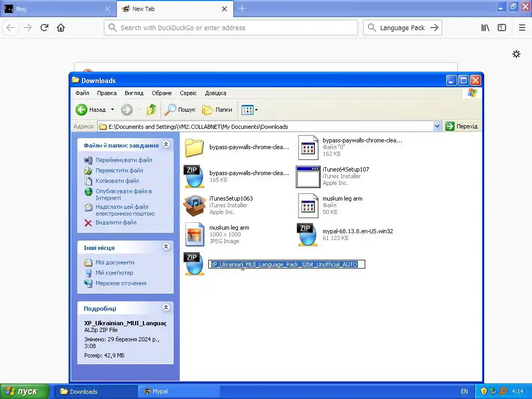Screen dimensions: 532x399
Task: Toggle the Папки folders pane button
Action: [217, 110]
